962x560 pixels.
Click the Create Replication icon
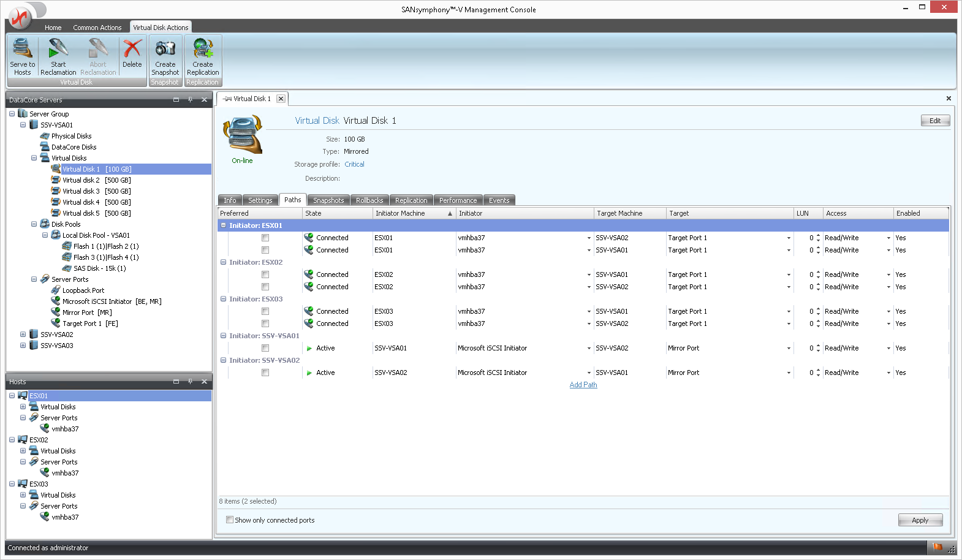(203, 49)
